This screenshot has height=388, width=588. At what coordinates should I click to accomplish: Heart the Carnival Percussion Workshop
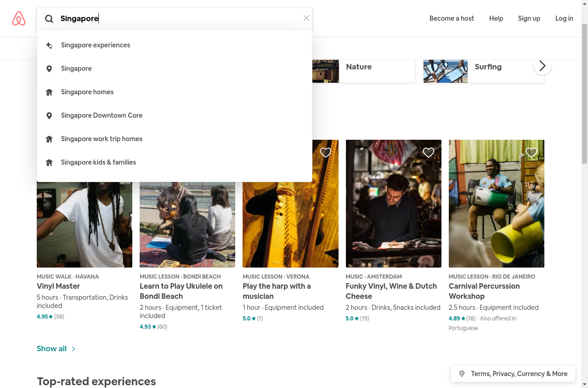point(531,153)
